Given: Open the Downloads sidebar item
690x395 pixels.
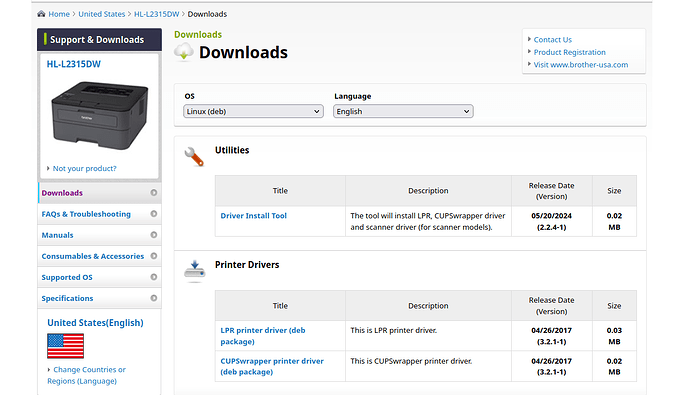Looking at the screenshot, I should [99, 193].
